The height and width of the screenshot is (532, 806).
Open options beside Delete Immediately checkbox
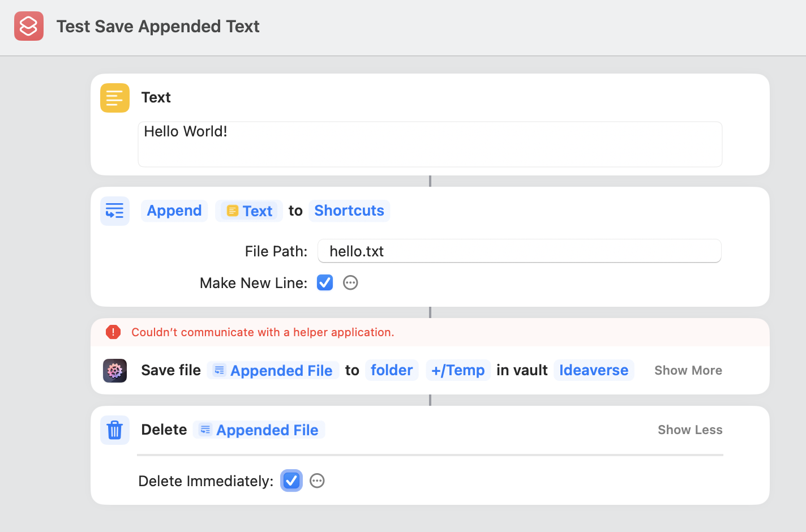pos(317,481)
